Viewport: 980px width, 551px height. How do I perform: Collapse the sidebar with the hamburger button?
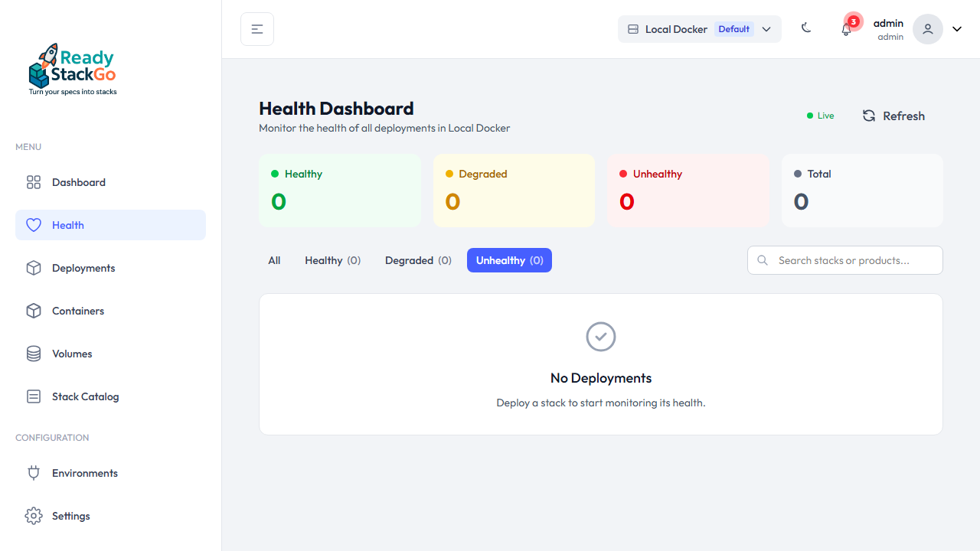coord(256,28)
